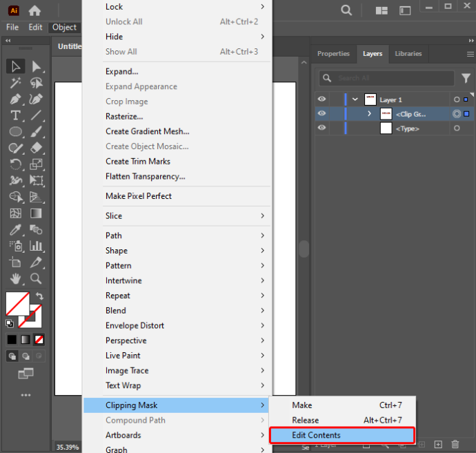
Task: Select the Pen tool
Action: 15,99
